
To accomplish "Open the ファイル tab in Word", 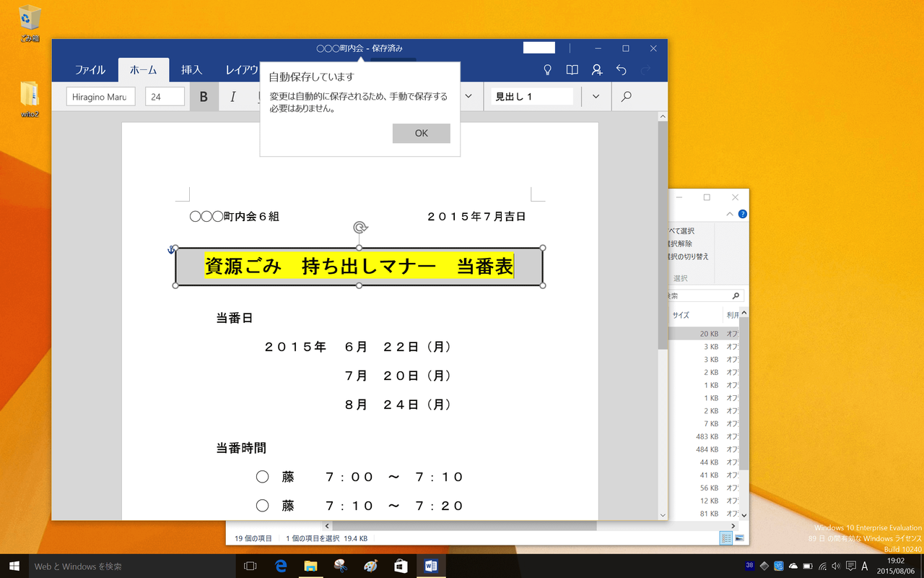I will pyautogui.click(x=90, y=70).
